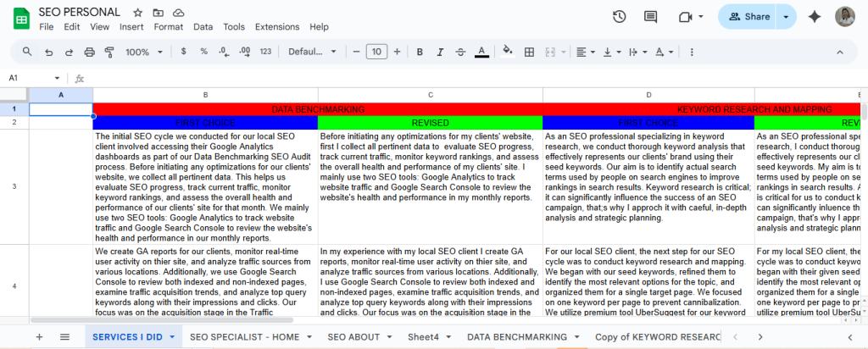
Task: Star the SEO PERSONAL document
Action: click(138, 13)
